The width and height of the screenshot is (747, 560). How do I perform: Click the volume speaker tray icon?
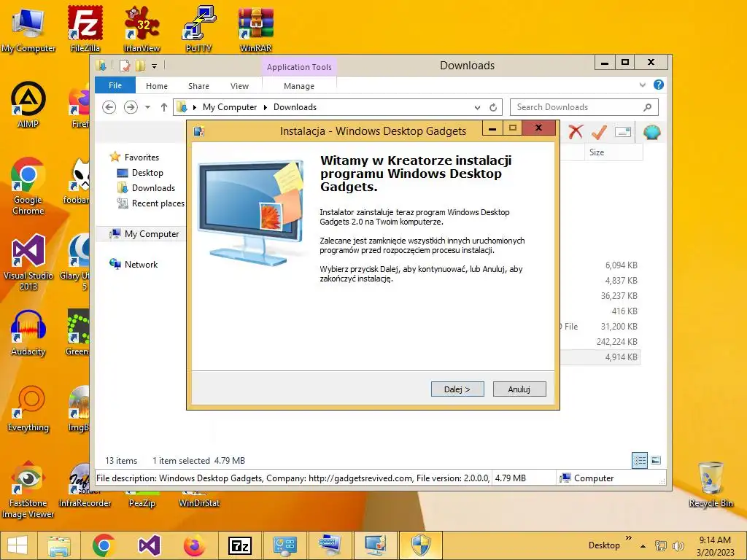[x=678, y=545]
